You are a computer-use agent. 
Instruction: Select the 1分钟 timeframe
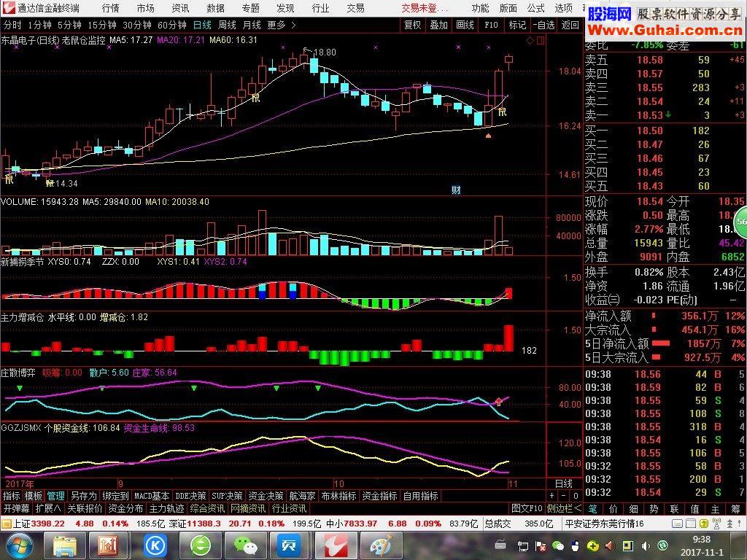(x=39, y=25)
